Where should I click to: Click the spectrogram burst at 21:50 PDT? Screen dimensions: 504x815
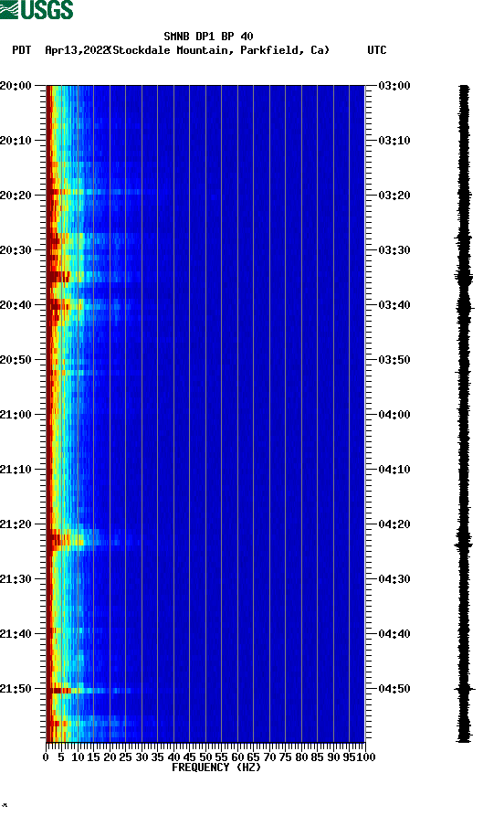(89, 691)
